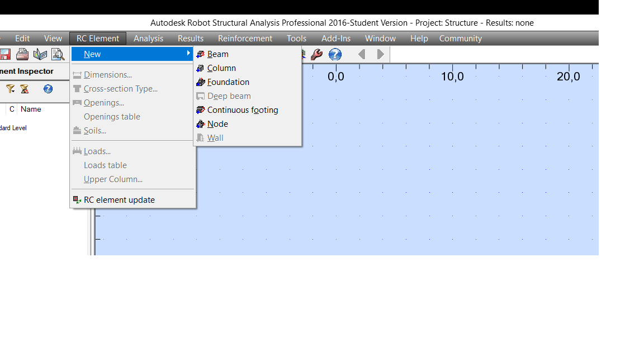Open the Community menu
The image size is (644, 362).
461,38
